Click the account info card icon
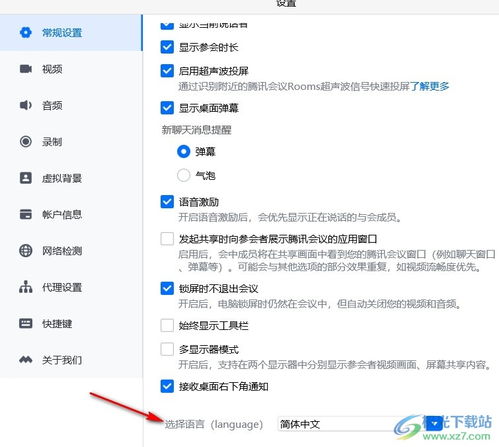 pyautogui.click(x=26, y=214)
